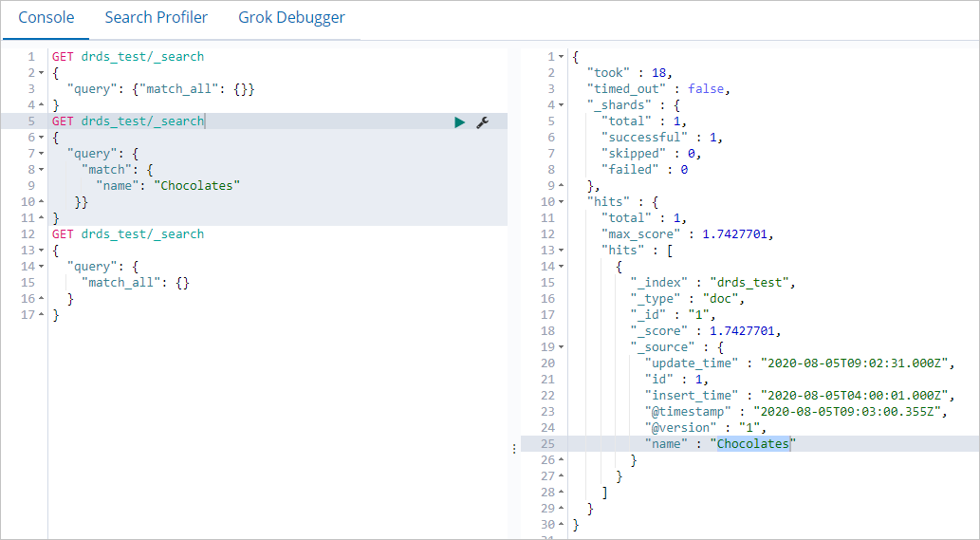Click the first GET drds_test/_search request line
980x540 pixels.
pyautogui.click(x=128, y=57)
